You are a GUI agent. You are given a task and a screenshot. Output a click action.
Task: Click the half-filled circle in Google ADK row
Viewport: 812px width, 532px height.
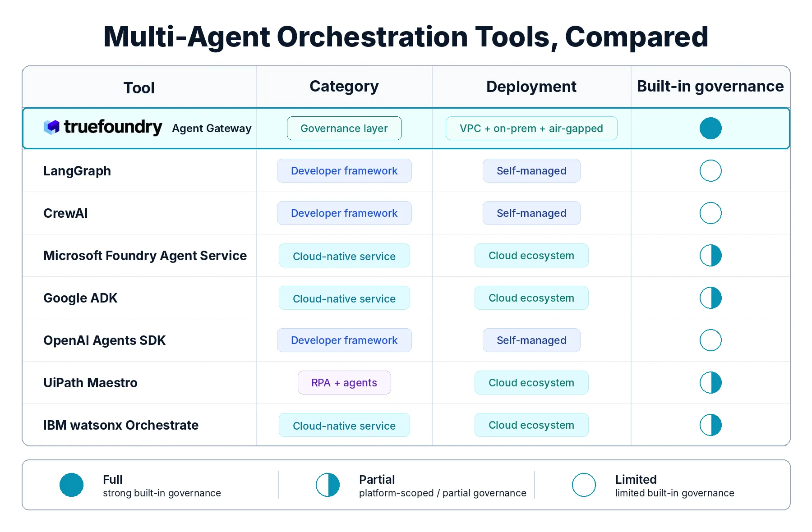coord(710,298)
